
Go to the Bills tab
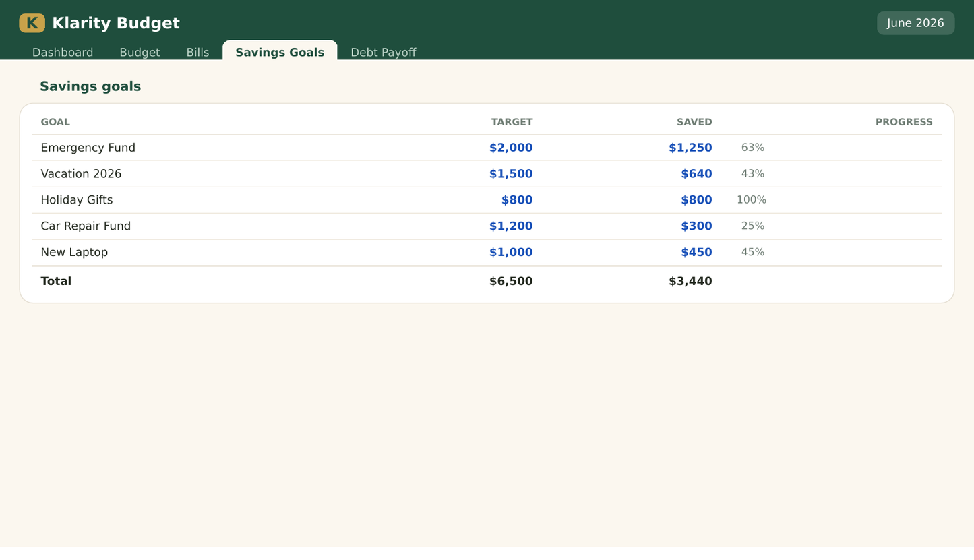tap(197, 52)
